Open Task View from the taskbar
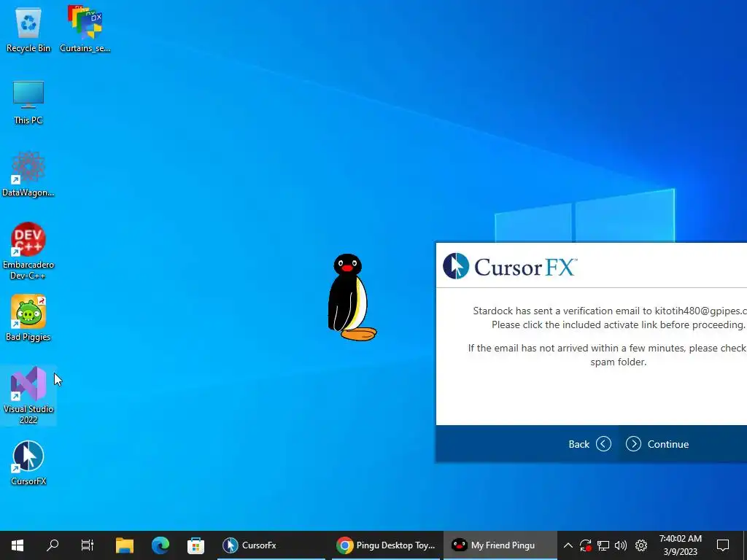Screen dimensions: 747x560 pyautogui.click(x=88, y=545)
